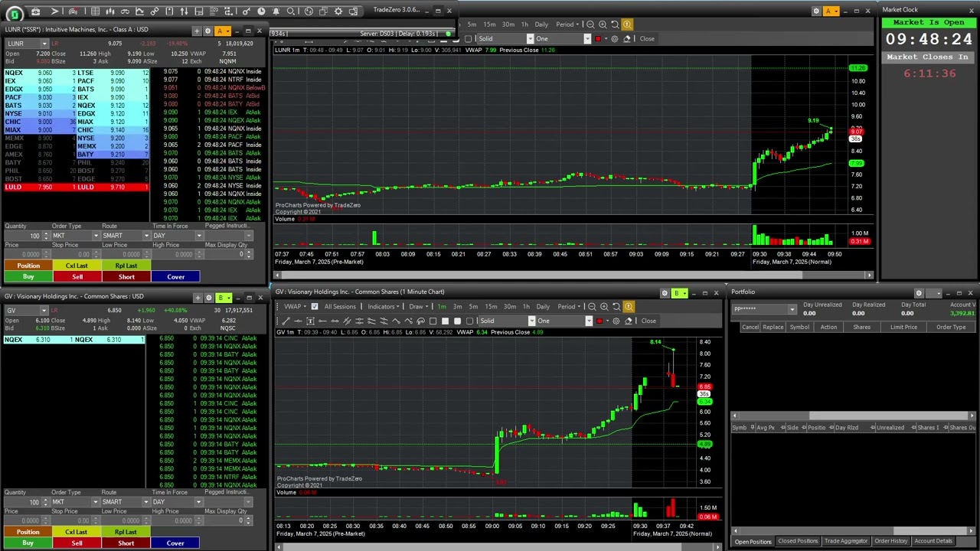Click the eraser icon on GV chart toolbar
This screenshot has width=980, height=551.
pos(629,321)
